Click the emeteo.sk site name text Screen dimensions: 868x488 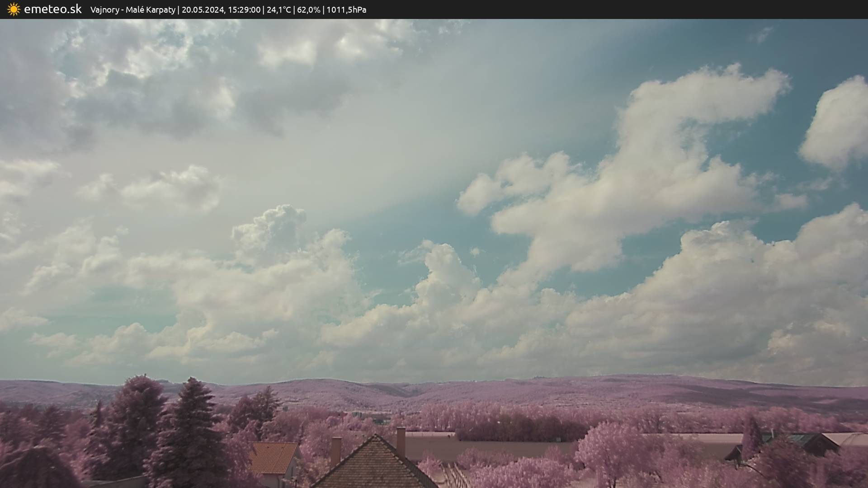coord(52,9)
